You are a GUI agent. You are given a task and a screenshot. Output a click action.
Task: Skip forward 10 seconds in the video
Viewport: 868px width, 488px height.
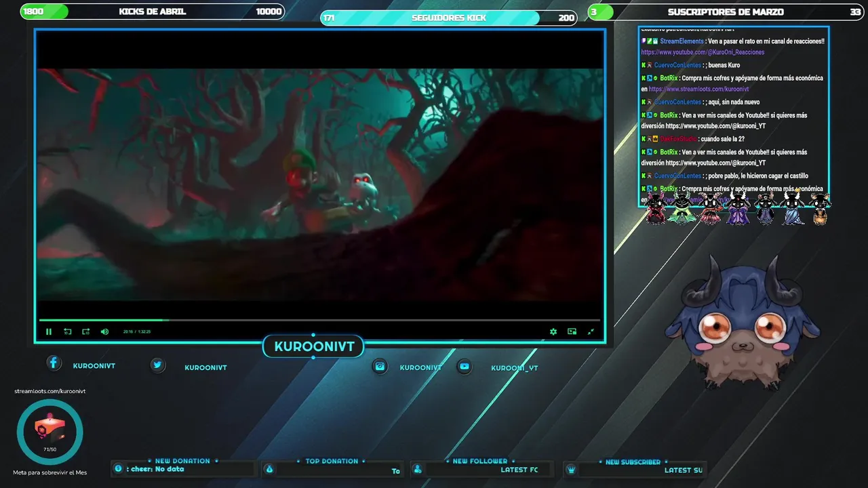[86, 331]
